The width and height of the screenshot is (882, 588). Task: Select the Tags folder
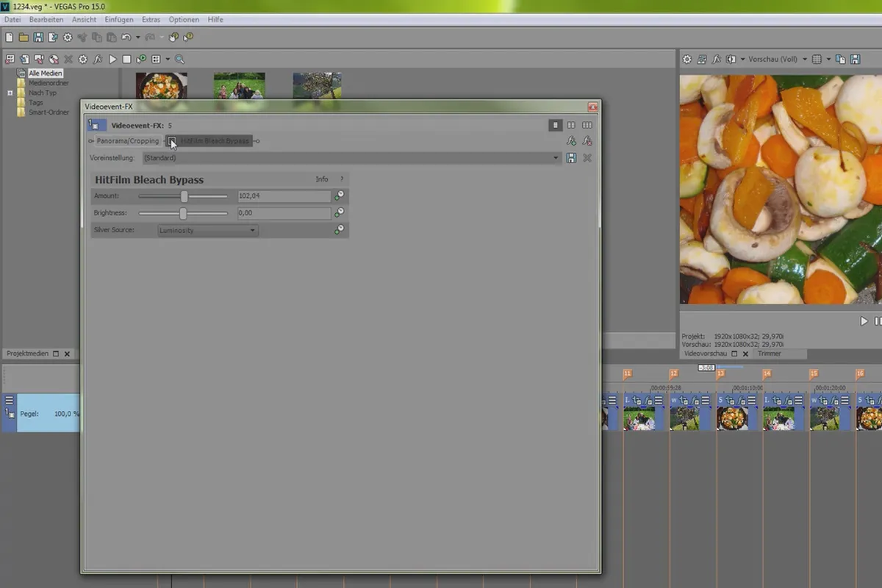36,103
